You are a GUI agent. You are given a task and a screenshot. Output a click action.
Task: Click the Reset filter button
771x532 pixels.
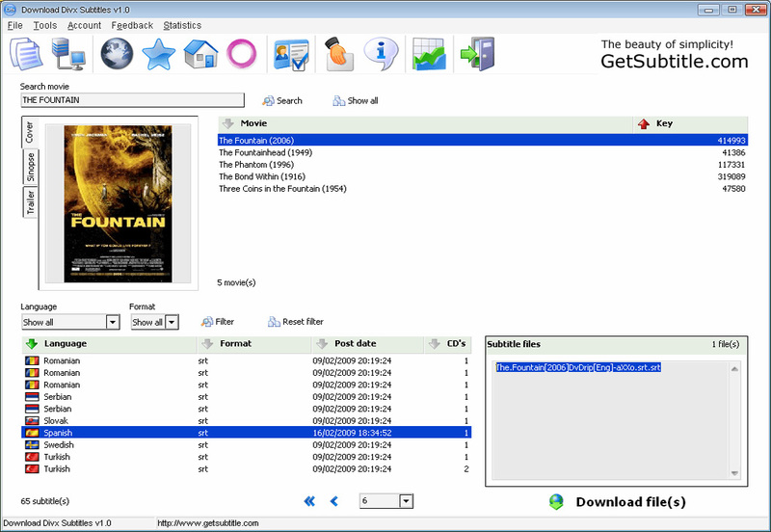[x=296, y=322]
